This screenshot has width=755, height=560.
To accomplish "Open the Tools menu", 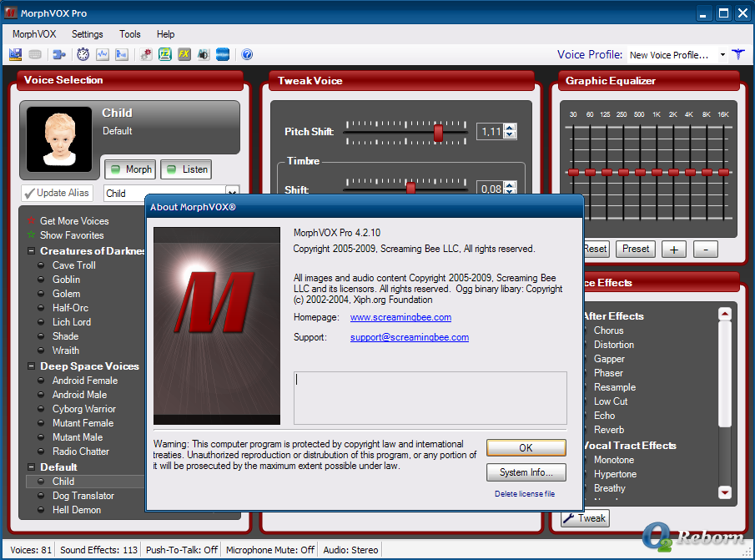I will pos(130,34).
